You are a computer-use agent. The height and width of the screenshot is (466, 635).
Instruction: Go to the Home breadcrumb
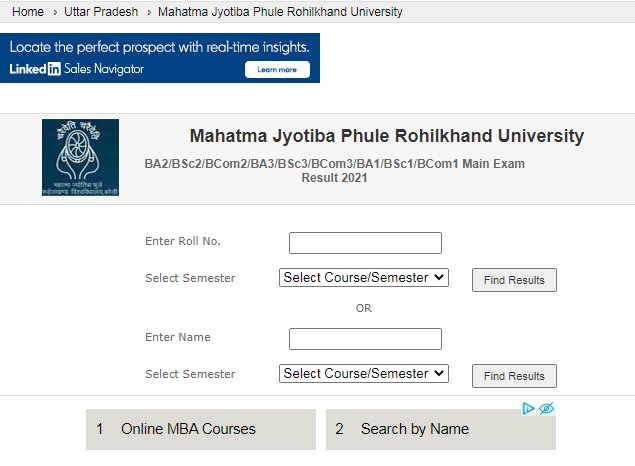[28, 12]
